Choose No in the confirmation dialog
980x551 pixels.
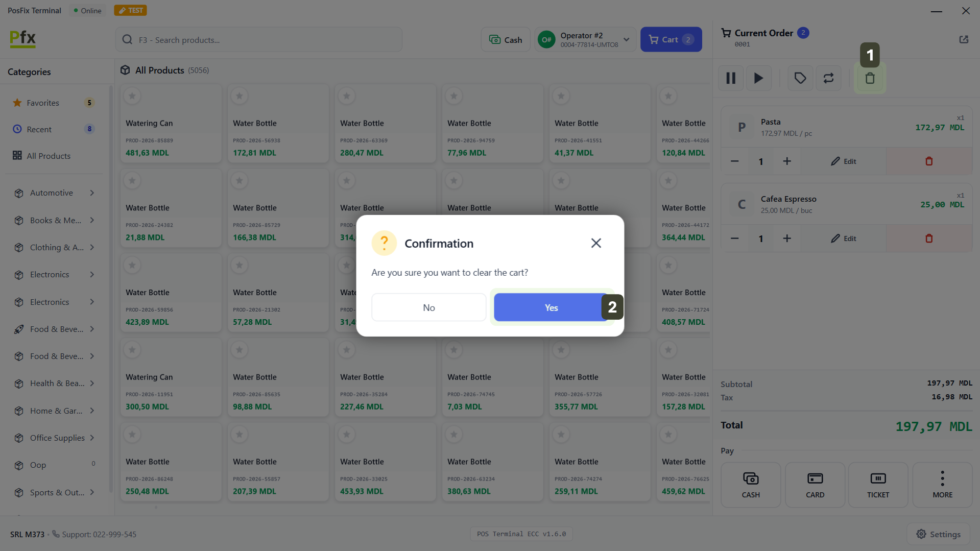click(428, 307)
